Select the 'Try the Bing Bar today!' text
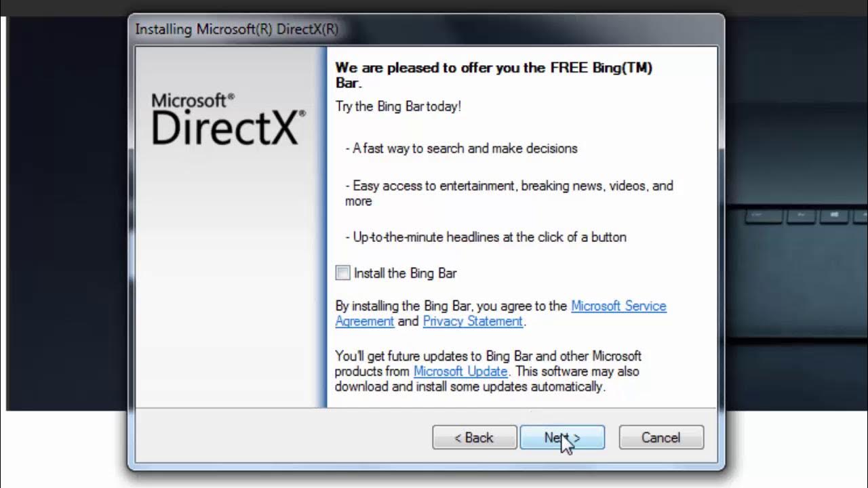Screen dimensions: 868x488 click(x=398, y=106)
